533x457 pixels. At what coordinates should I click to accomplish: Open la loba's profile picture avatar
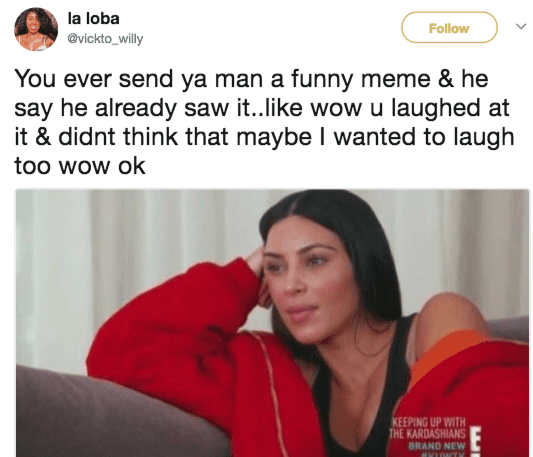pyautogui.click(x=36, y=29)
